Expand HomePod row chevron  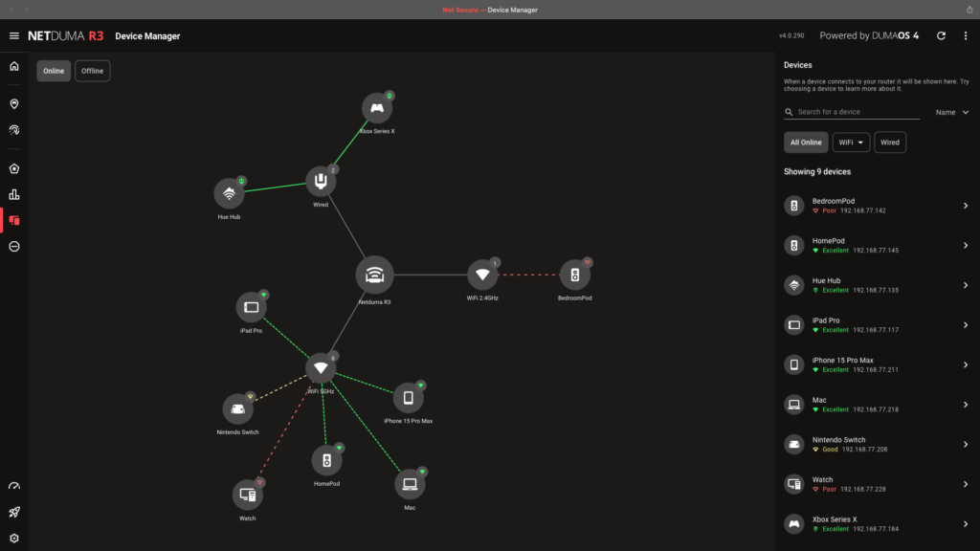(965, 246)
